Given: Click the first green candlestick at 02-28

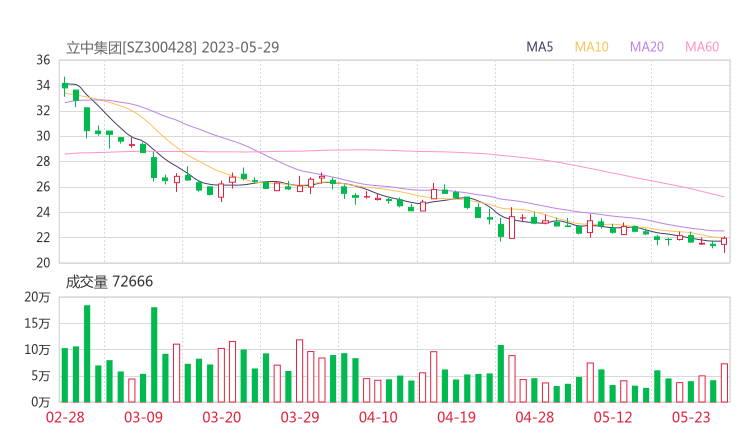Looking at the screenshot, I should coord(65,86).
